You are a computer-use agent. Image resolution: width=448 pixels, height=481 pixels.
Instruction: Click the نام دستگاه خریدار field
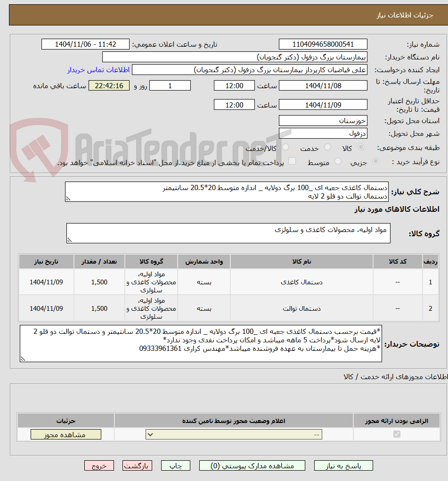click(235, 57)
